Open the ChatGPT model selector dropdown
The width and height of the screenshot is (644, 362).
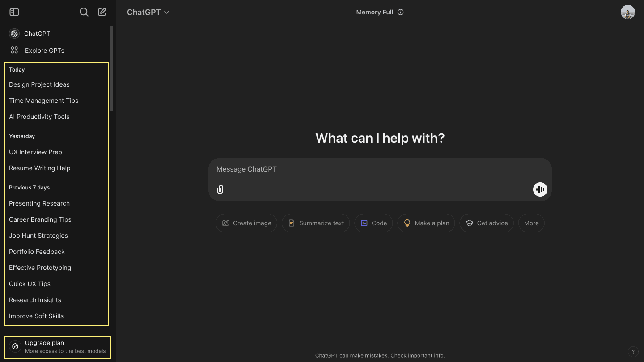[148, 12]
